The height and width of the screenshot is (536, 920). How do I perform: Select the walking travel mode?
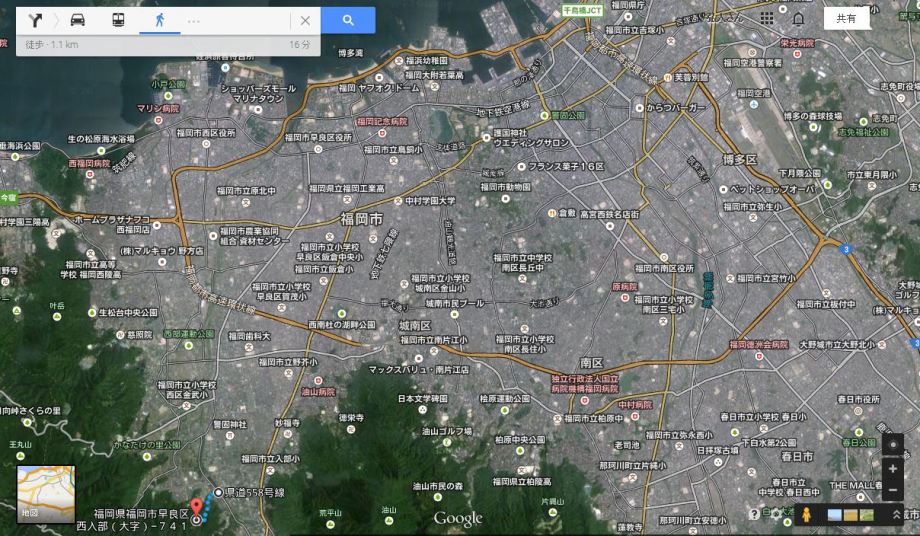(x=160, y=20)
